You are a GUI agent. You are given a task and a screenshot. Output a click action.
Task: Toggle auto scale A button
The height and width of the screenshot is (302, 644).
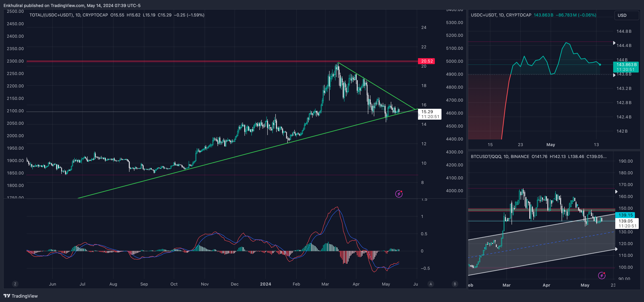(430, 284)
